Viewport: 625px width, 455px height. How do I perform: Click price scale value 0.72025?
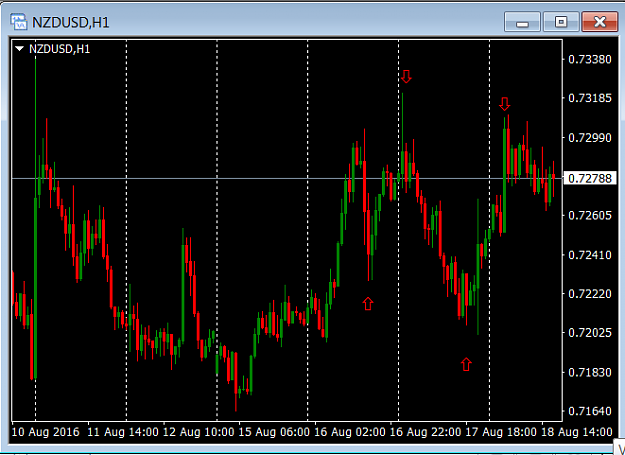pyautogui.click(x=590, y=333)
